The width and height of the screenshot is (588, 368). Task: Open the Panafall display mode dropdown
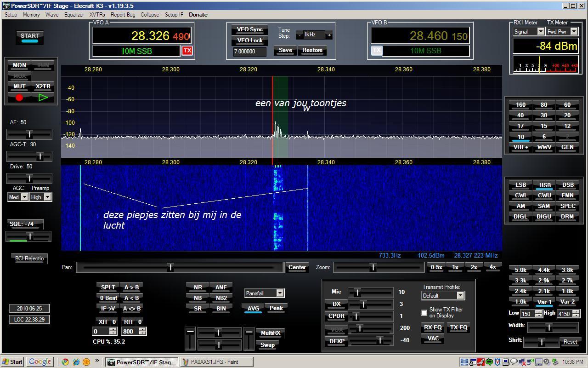(x=265, y=293)
